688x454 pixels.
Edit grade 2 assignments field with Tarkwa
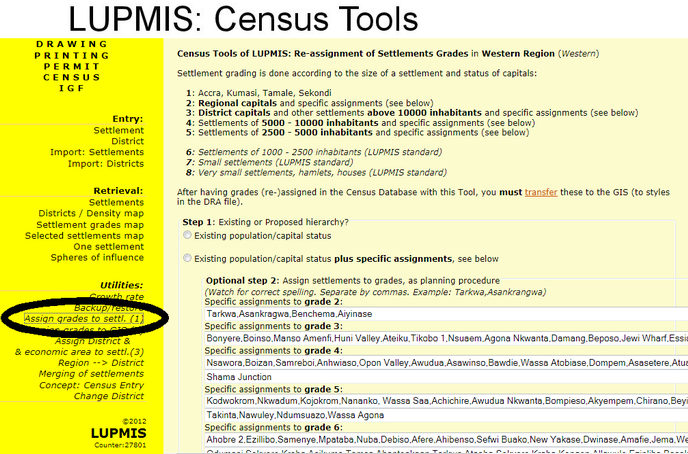point(446,314)
